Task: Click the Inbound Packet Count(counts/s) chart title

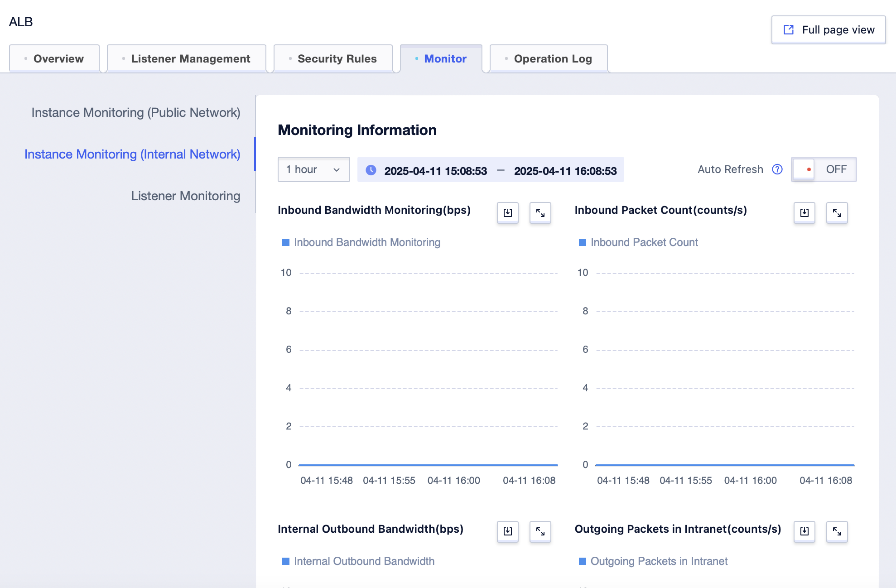Action: click(x=661, y=210)
